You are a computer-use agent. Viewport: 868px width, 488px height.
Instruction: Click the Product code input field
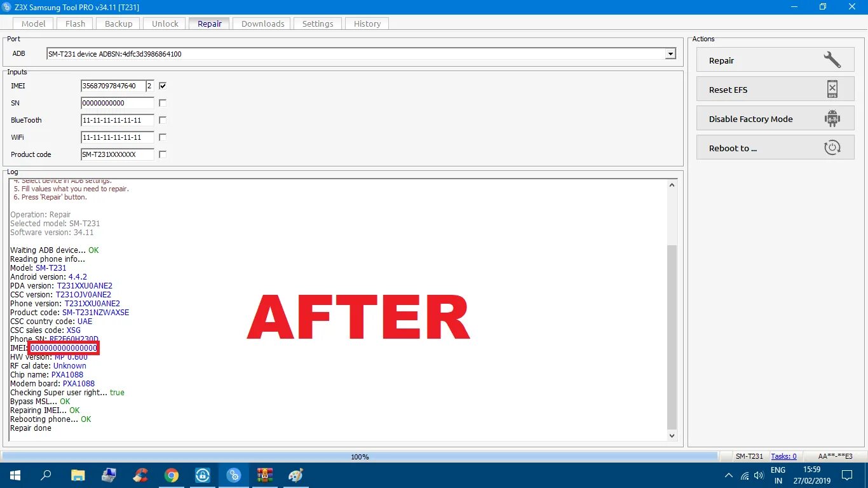(x=118, y=154)
